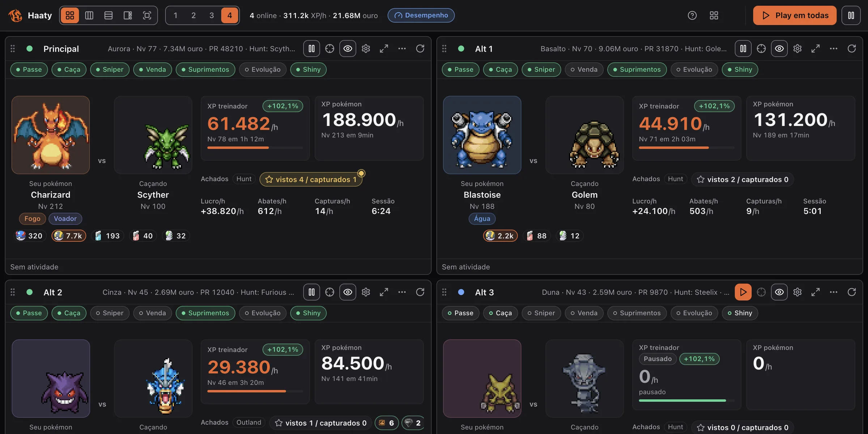Open the Desempenho performance button

click(x=421, y=15)
